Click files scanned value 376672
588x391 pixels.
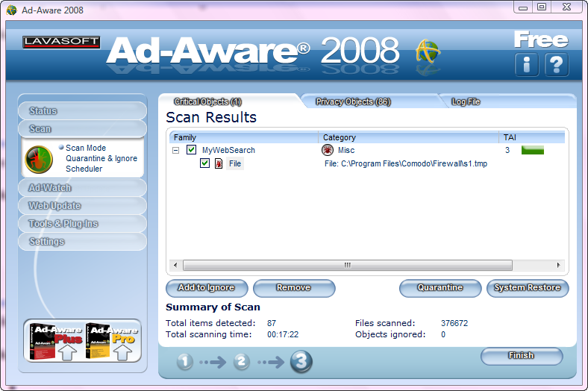click(454, 323)
